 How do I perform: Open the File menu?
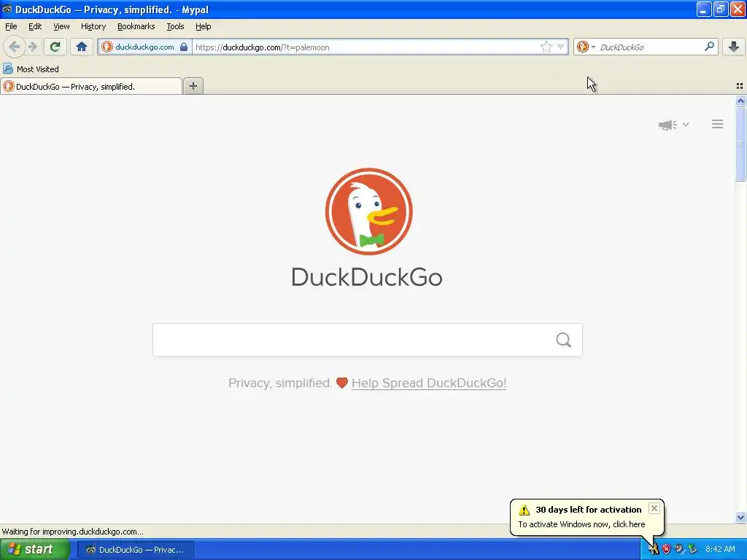[x=11, y=26]
